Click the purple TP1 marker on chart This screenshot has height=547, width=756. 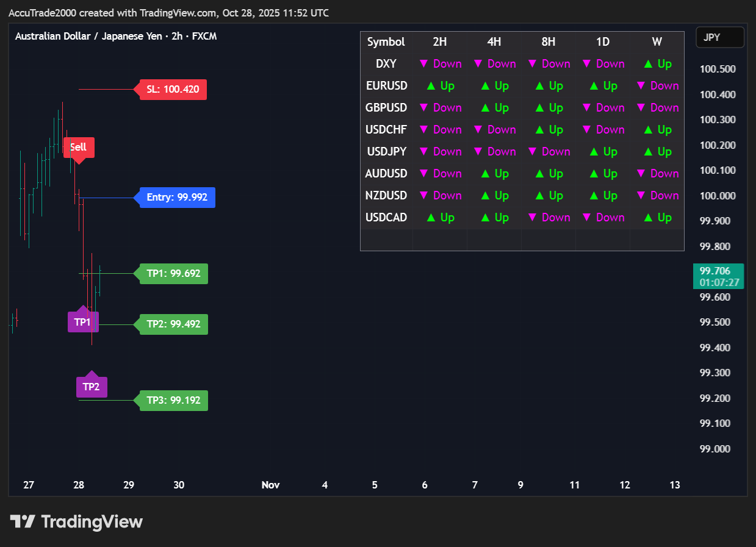[x=82, y=321]
